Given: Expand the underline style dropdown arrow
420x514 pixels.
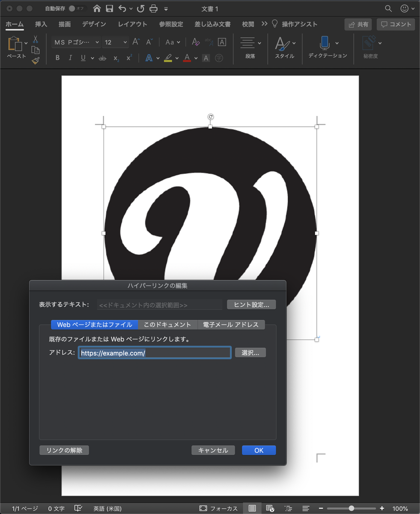Looking at the screenshot, I should pyautogui.click(x=92, y=58).
